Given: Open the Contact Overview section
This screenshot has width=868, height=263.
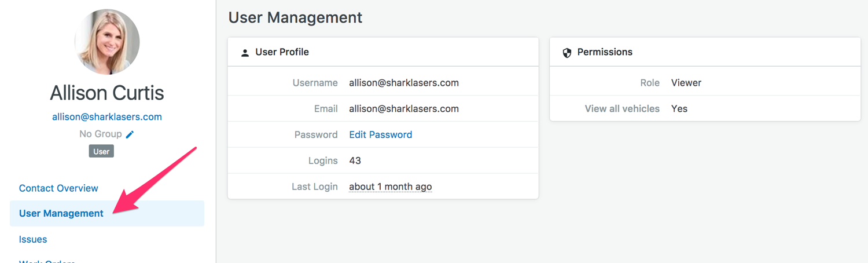Looking at the screenshot, I should tap(58, 188).
